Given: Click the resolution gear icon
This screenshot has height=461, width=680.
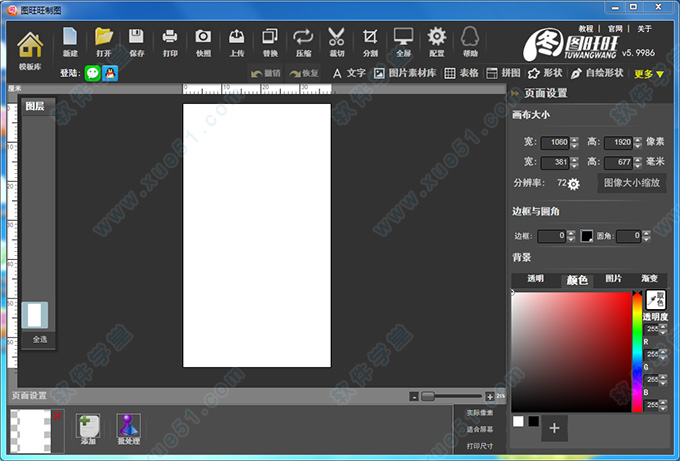Looking at the screenshot, I should point(574,184).
